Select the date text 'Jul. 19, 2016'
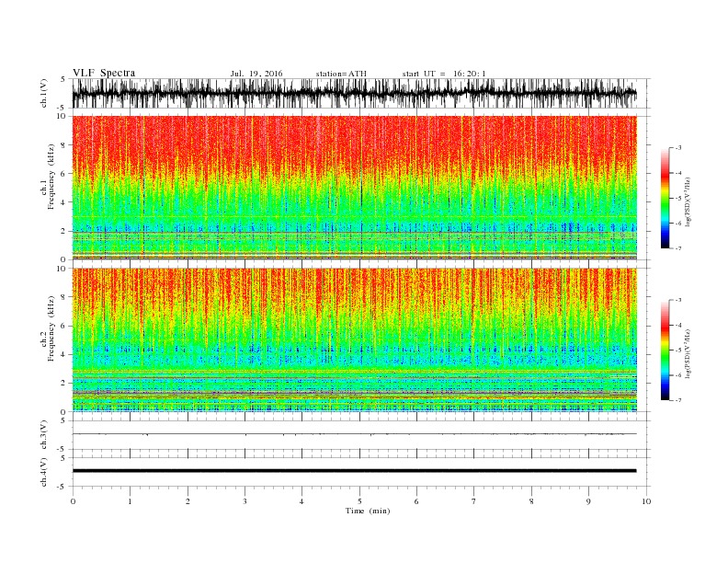The image size is (728, 563). (x=256, y=74)
